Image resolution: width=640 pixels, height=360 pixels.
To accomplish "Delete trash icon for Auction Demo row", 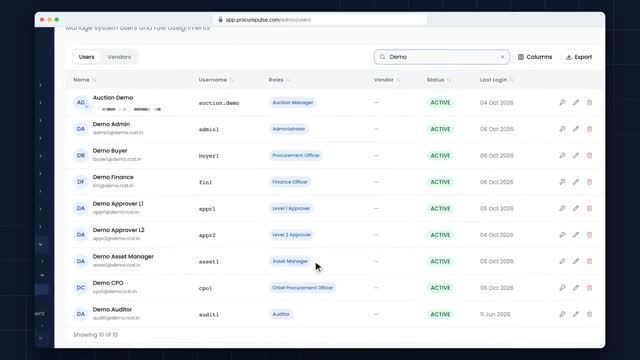I will pos(589,102).
